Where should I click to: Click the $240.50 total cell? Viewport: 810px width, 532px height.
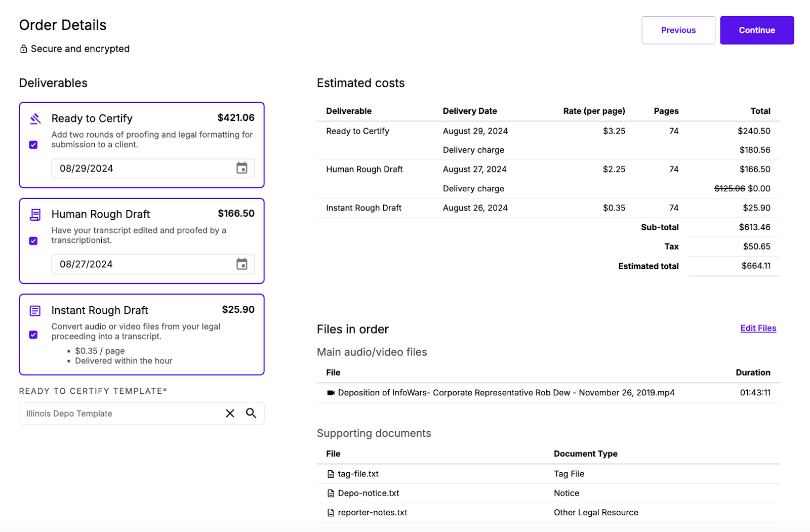point(754,131)
